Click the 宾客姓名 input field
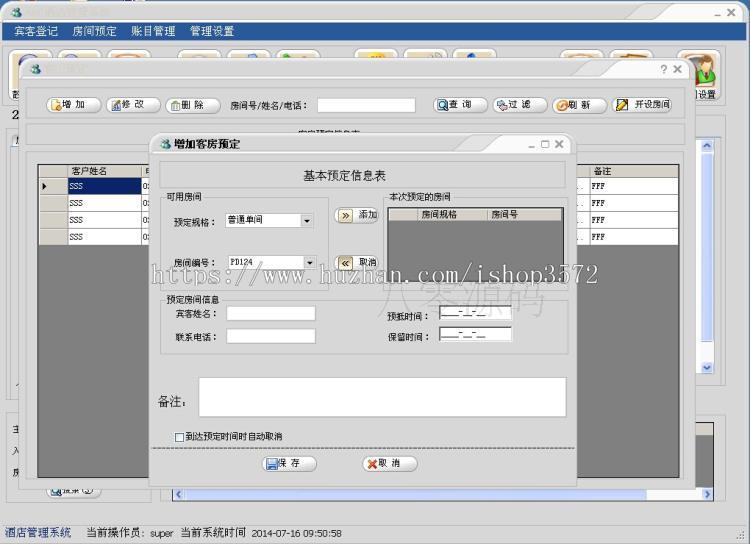This screenshot has height=544, width=750. pos(271,314)
